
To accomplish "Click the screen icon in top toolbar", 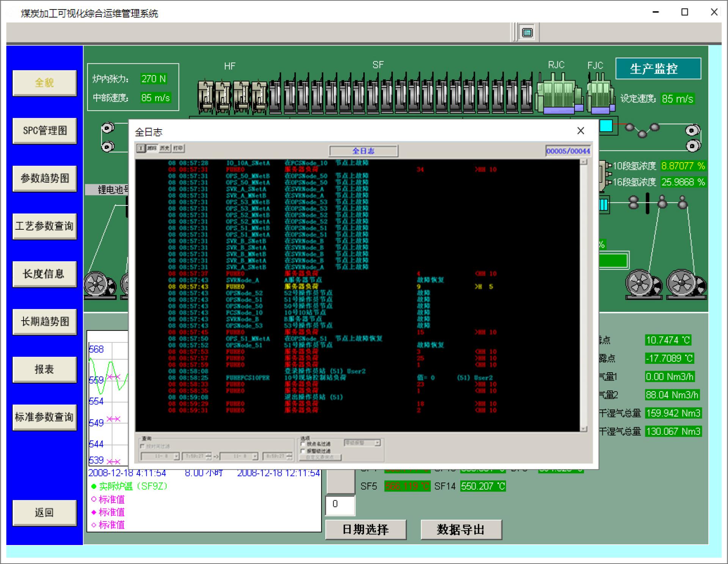I will [x=527, y=32].
